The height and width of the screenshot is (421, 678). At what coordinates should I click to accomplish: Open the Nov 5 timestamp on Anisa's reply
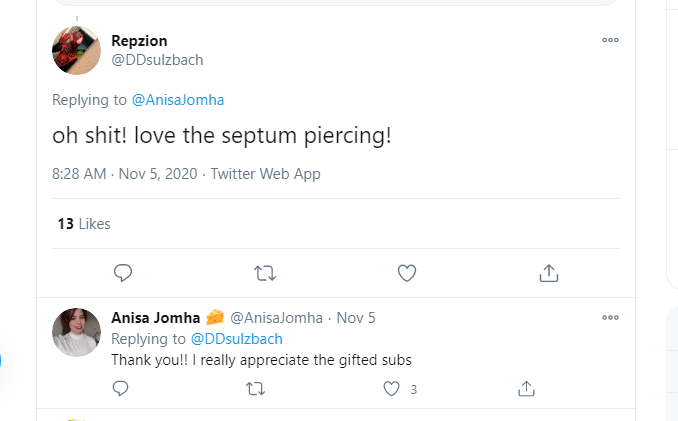(356, 318)
